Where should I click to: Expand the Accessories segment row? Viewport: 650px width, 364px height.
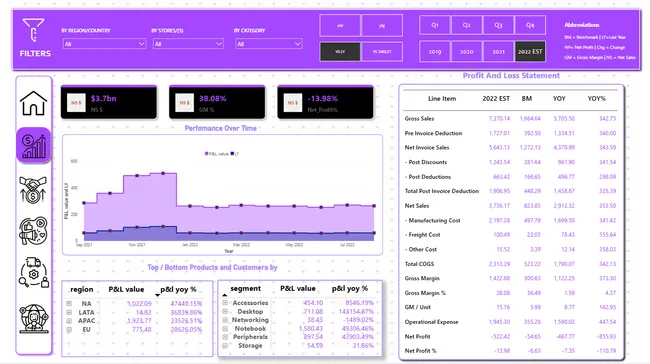click(225, 303)
